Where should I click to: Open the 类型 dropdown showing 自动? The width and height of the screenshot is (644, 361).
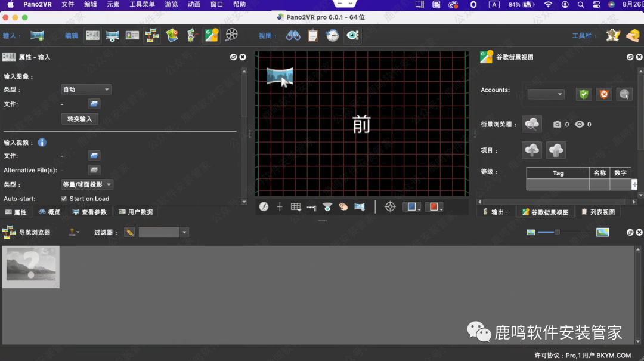click(x=86, y=90)
